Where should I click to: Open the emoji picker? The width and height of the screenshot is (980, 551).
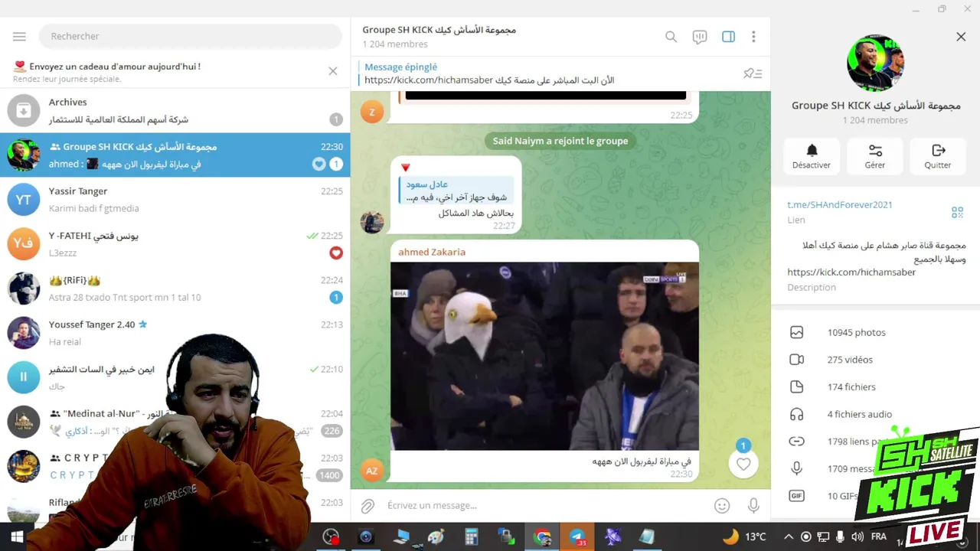pos(721,505)
